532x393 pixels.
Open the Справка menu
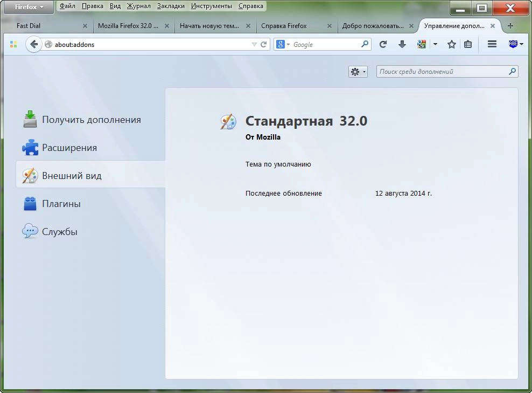point(251,6)
